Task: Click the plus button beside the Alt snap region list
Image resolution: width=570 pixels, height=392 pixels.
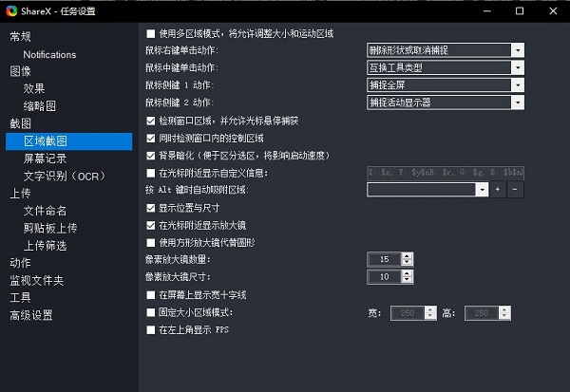Action: click(x=497, y=190)
